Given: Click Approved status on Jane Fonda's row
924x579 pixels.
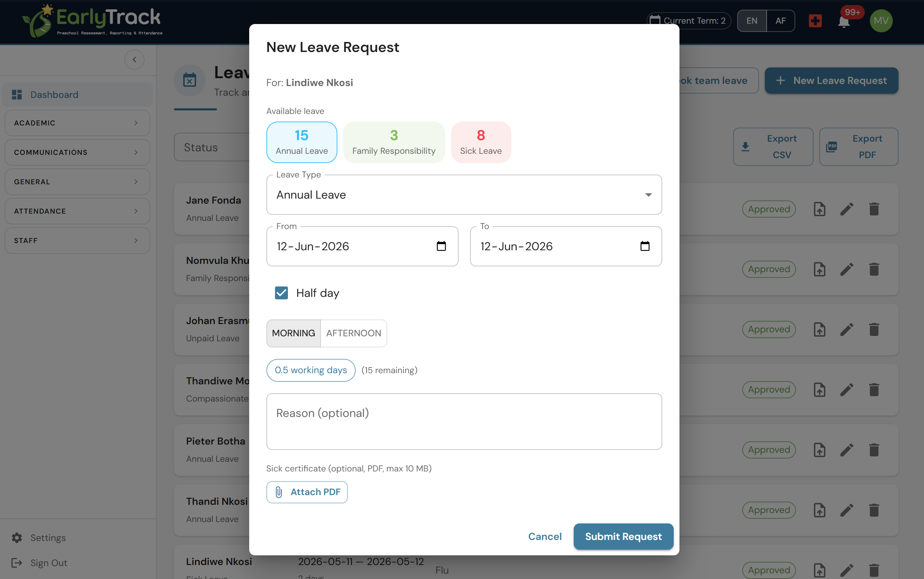Looking at the screenshot, I should pos(769,209).
